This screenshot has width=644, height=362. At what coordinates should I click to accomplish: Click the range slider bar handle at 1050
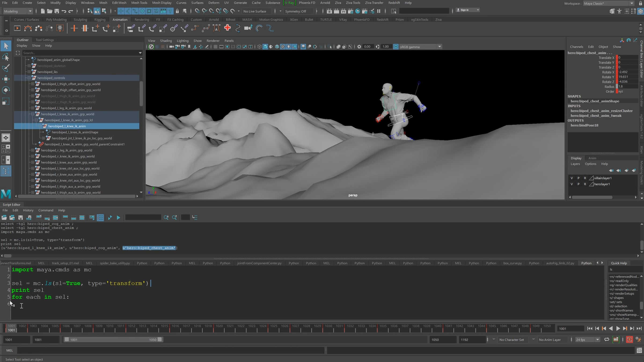click(x=160, y=339)
